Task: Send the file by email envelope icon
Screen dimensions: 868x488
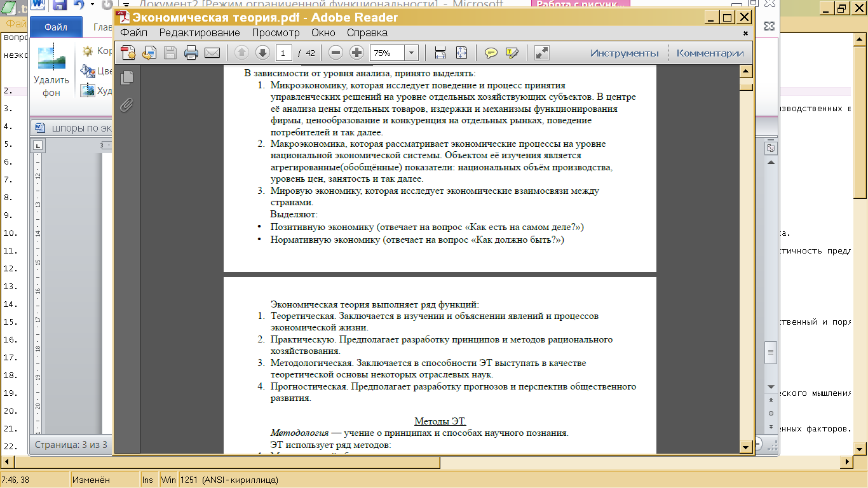Action: tap(212, 53)
